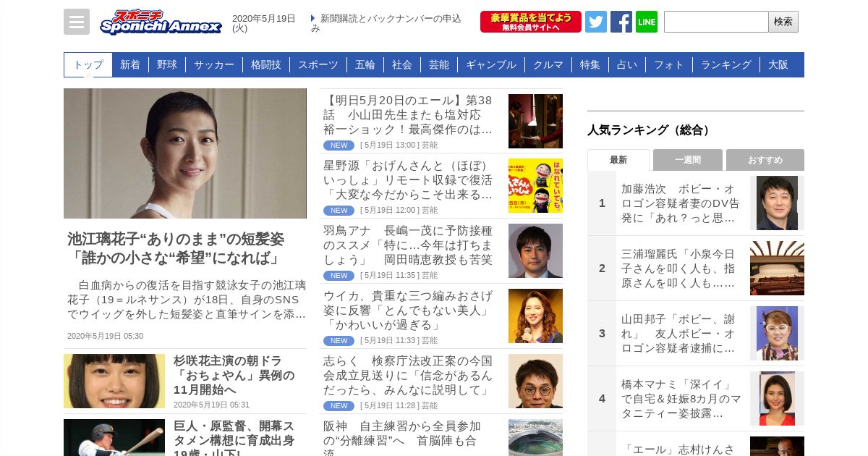Select the トップ navigation tab

click(x=88, y=64)
